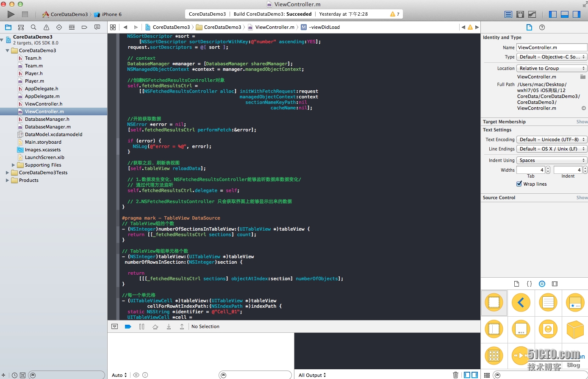The height and width of the screenshot is (379, 588).
Task: Toggle breakpoints activation in debug bar
Action: [128, 326]
